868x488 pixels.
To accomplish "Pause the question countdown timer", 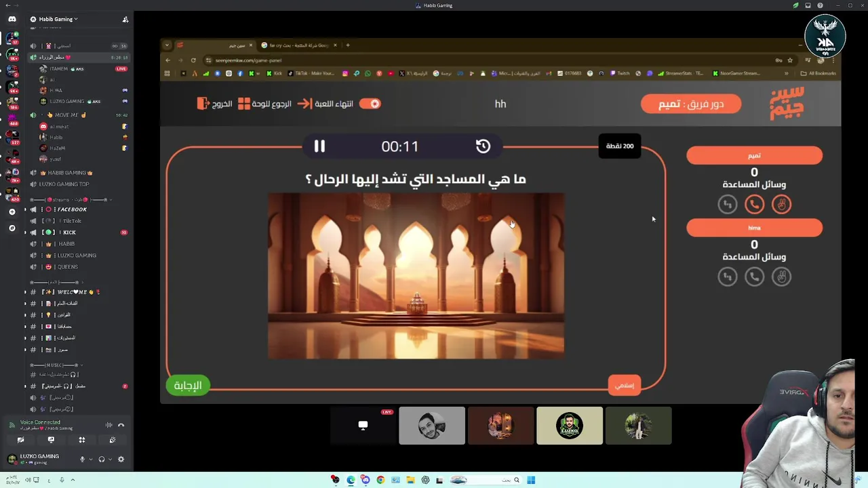I will tap(319, 146).
